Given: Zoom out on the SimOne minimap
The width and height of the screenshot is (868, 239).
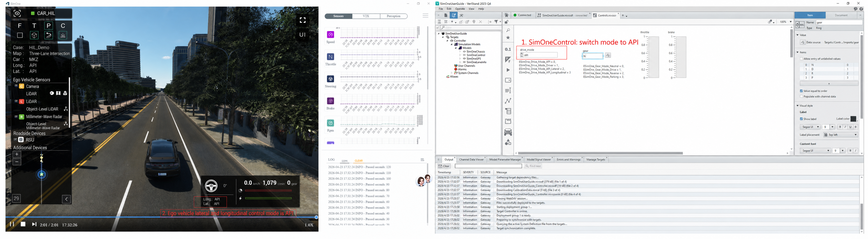Looking at the screenshot, I should tap(17, 162).
